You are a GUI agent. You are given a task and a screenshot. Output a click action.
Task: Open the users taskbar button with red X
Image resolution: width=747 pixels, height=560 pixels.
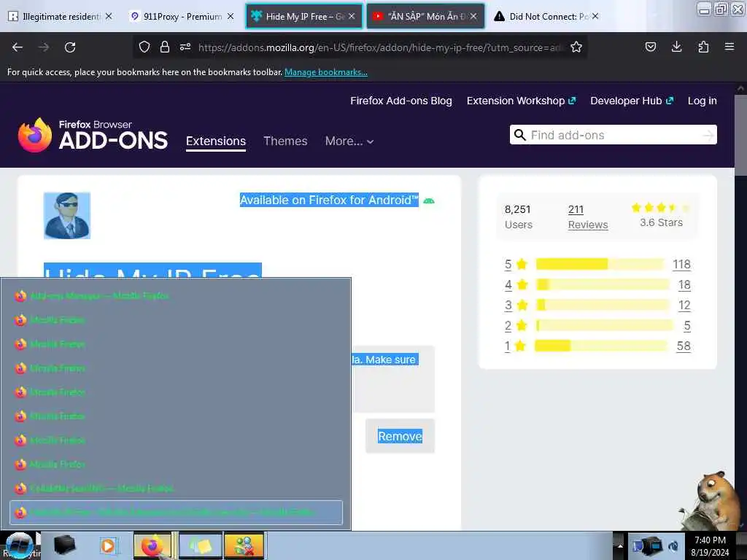point(244,545)
